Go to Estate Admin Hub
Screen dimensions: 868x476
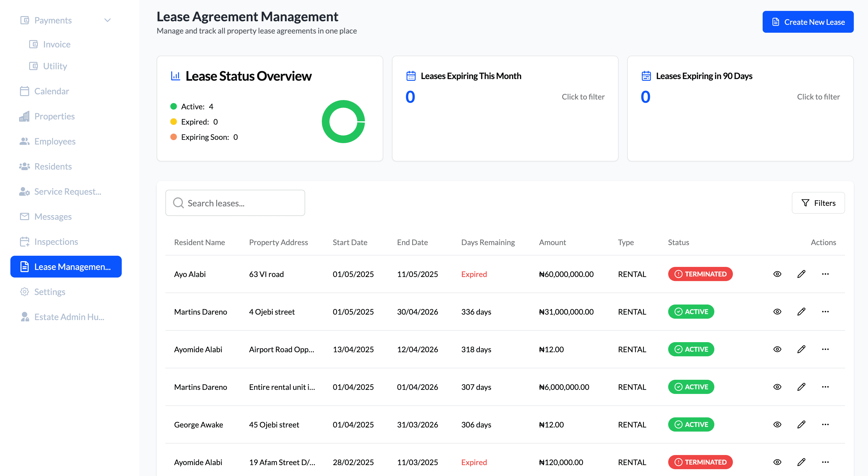click(x=69, y=317)
